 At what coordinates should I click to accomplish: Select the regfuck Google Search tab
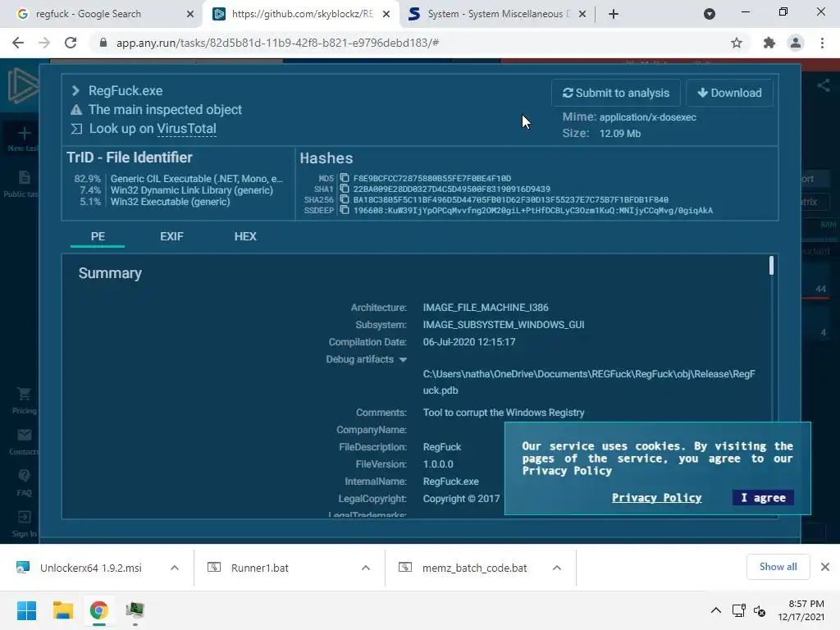click(x=102, y=14)
